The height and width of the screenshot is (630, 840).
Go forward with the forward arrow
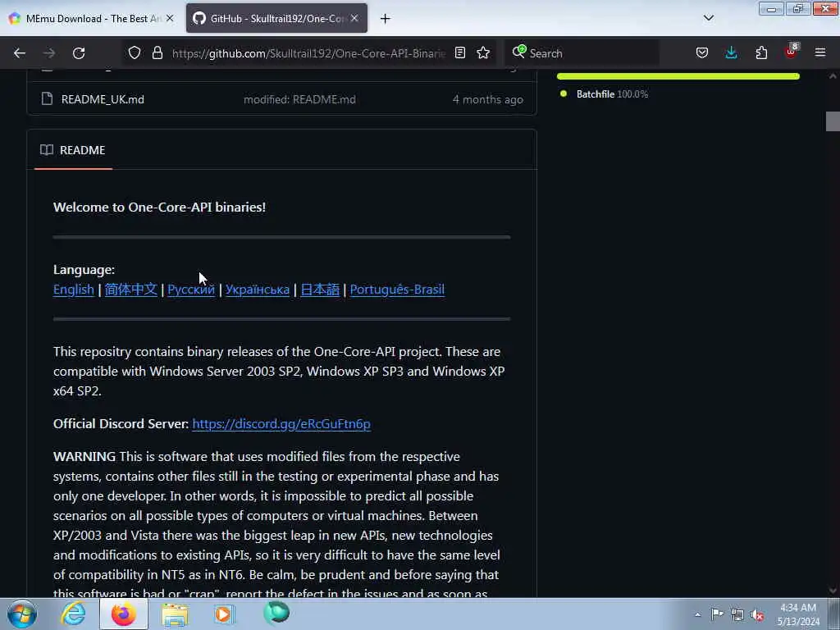coord(48,53)
